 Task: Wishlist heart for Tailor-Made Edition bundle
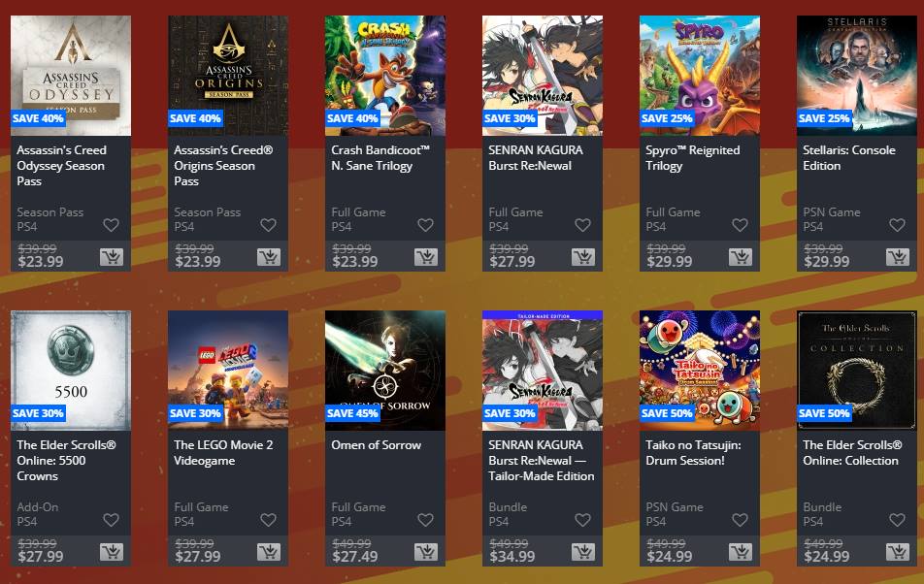(x=582, y=520)
